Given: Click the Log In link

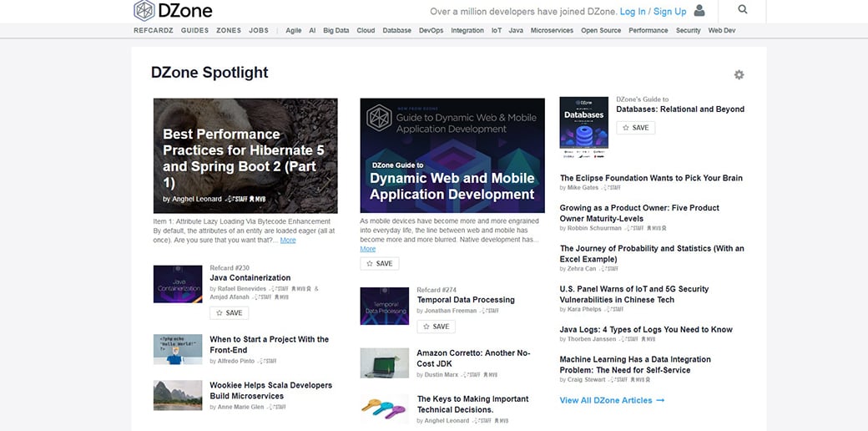Looking at the screenshot, I should pyautogui.click(x=632, y=12).
